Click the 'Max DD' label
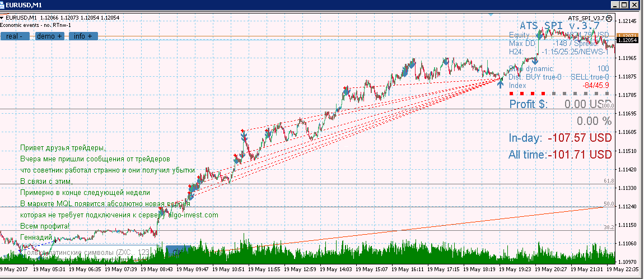644x279 pixels. coord(521,43)
